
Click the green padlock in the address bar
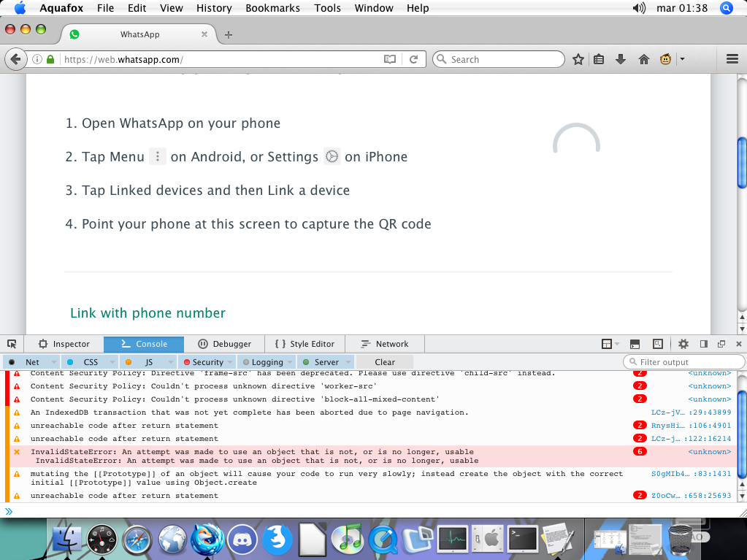(50, 60)
